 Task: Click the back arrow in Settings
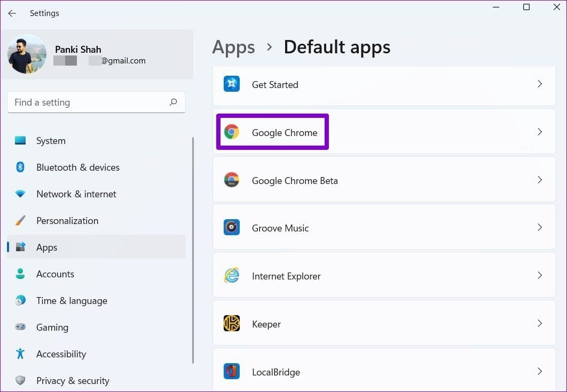pos(12,13)
